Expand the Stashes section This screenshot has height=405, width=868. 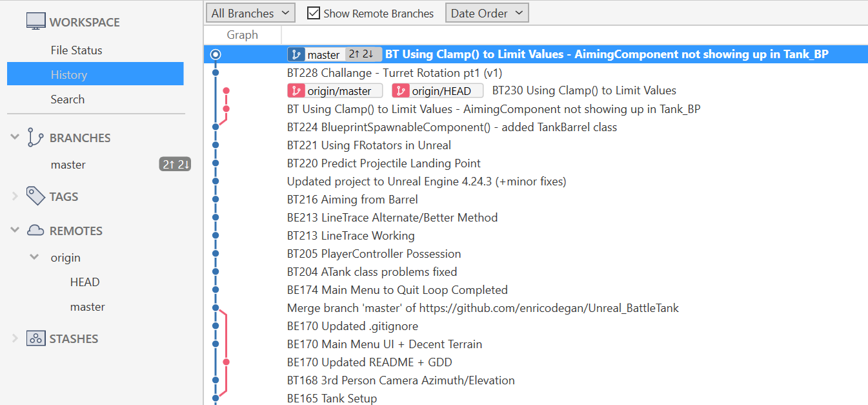pyautogui.click(x=15, y=338)
